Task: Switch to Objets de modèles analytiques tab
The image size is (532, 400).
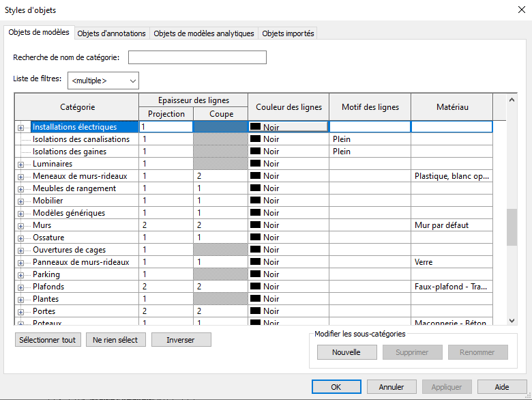Action: point(203,33)
